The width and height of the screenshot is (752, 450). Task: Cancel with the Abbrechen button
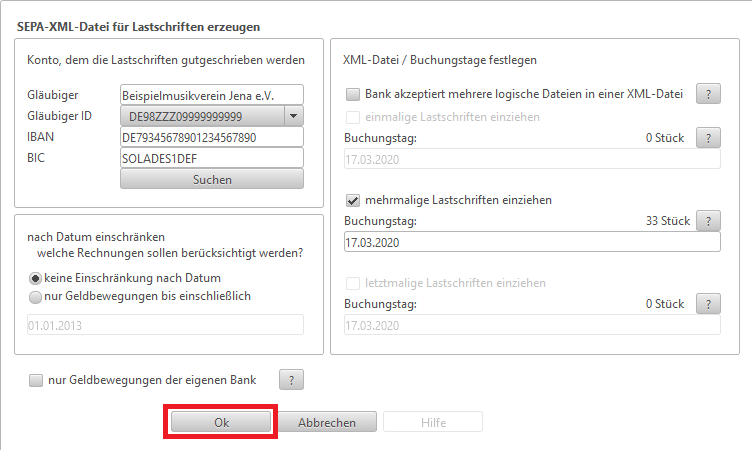click(327, 423)
